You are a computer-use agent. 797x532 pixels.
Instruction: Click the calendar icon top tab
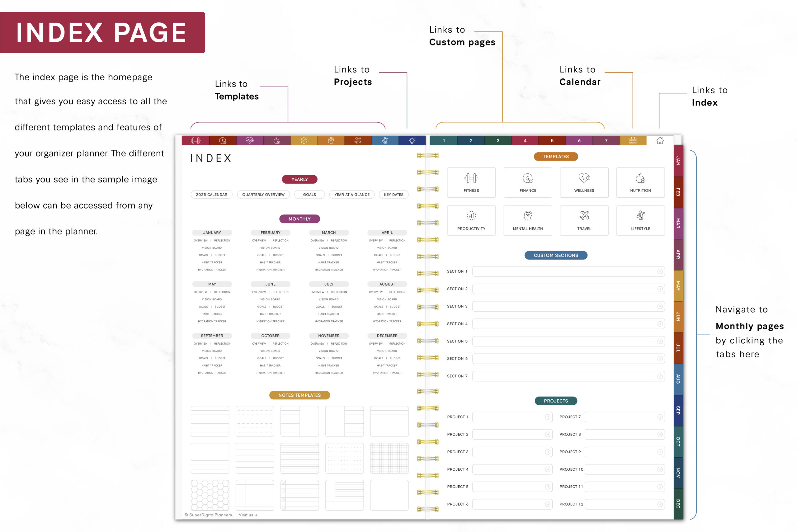[633, 140]
